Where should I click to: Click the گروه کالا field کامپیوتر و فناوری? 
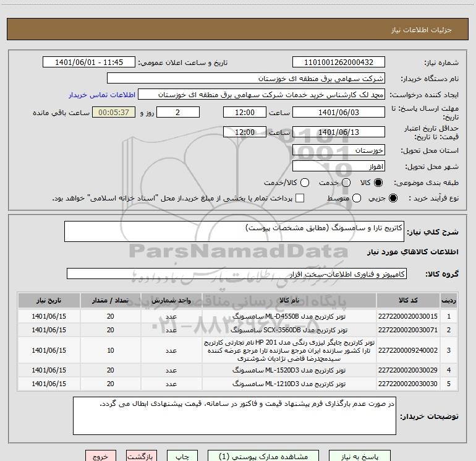point(237,274)
